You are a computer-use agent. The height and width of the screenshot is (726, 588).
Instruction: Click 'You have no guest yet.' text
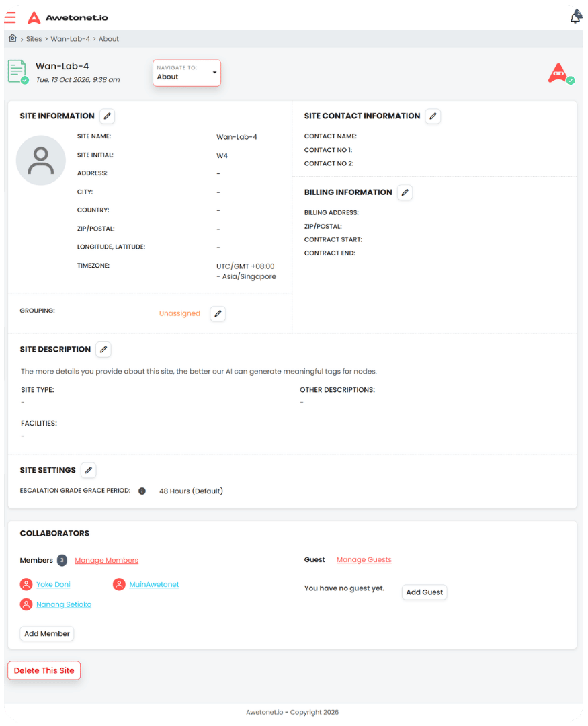coord(345,588)
